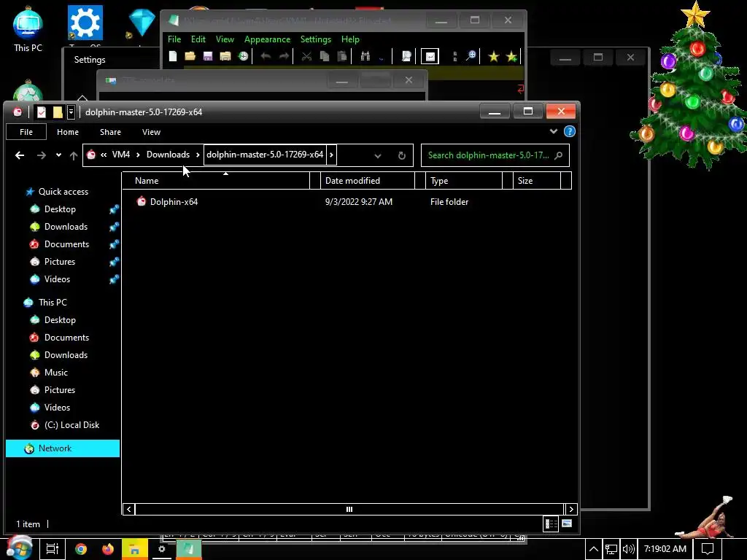The height and width of the screenshot is (560, 747).
Task: Click Search dolphin-master search box
Action: pos(495,155)
